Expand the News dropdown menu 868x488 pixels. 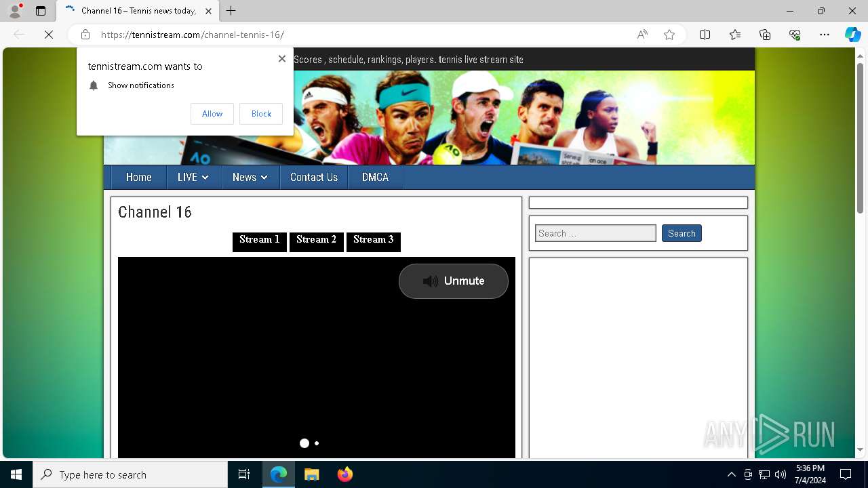[250, 177]
